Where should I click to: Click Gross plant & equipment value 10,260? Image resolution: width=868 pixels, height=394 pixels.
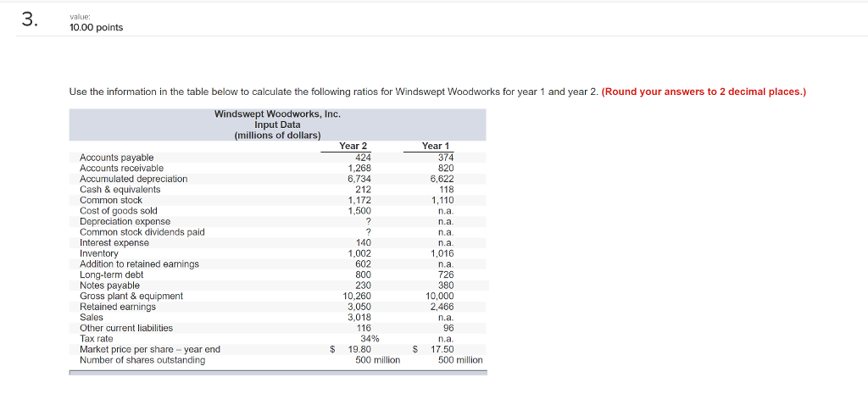(357, 296)
